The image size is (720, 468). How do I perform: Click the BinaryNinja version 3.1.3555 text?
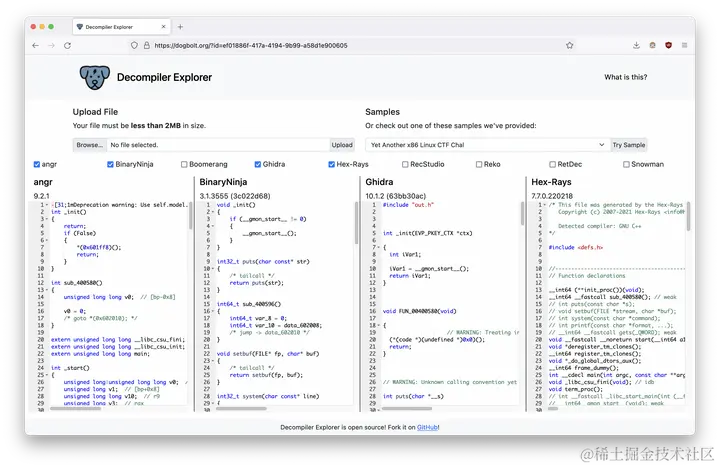coord(235,196)
